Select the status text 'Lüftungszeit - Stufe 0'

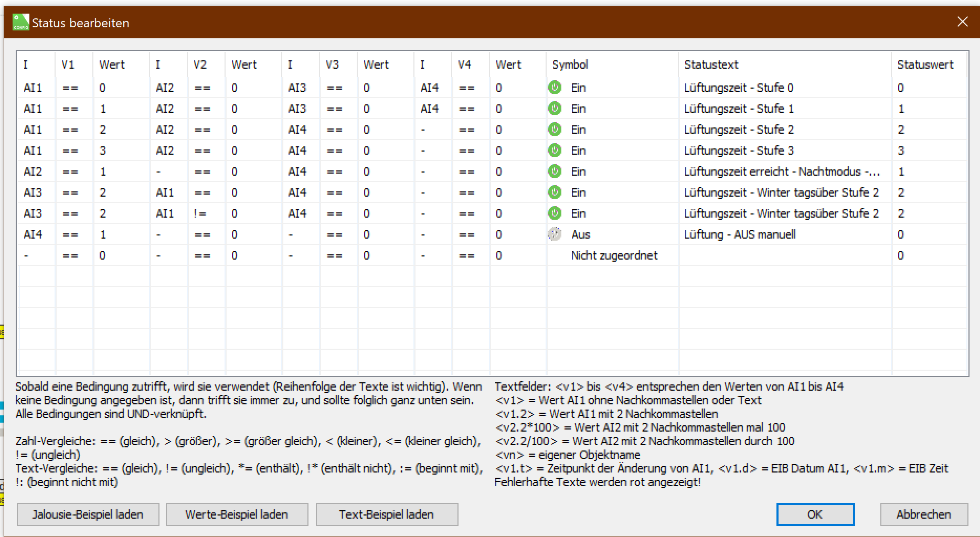pos(739,88)
